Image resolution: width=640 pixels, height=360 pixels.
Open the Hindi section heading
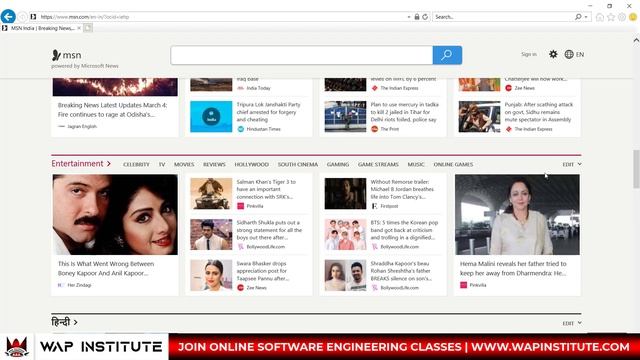(x=64, y=322)
